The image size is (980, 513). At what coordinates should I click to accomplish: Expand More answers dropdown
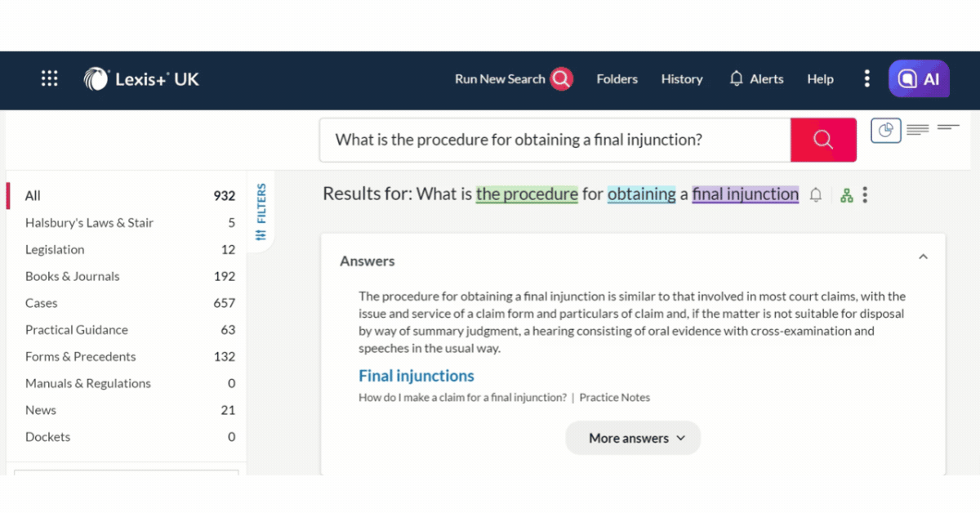(x=633, y=439)
